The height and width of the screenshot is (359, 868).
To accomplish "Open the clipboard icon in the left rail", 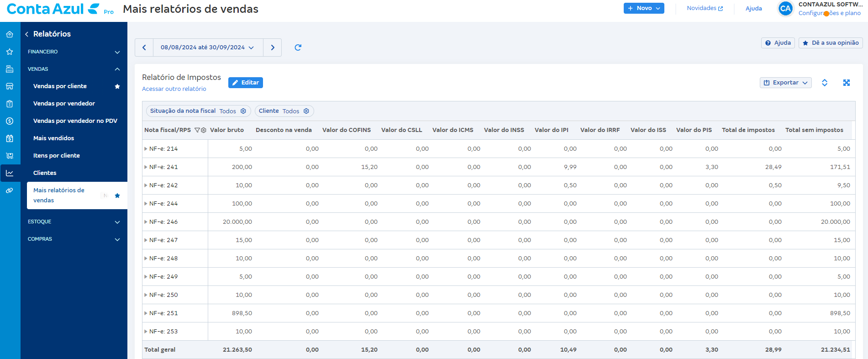I will click(x=10, y=104).
